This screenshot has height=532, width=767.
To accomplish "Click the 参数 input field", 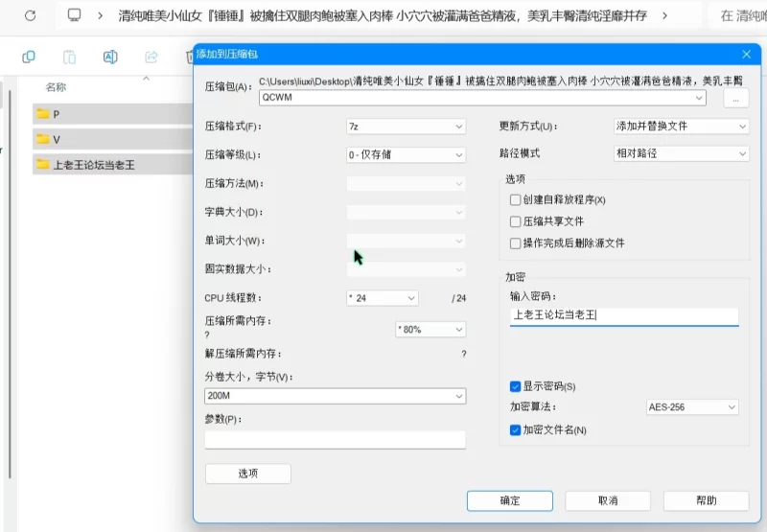I will (335, 439).
